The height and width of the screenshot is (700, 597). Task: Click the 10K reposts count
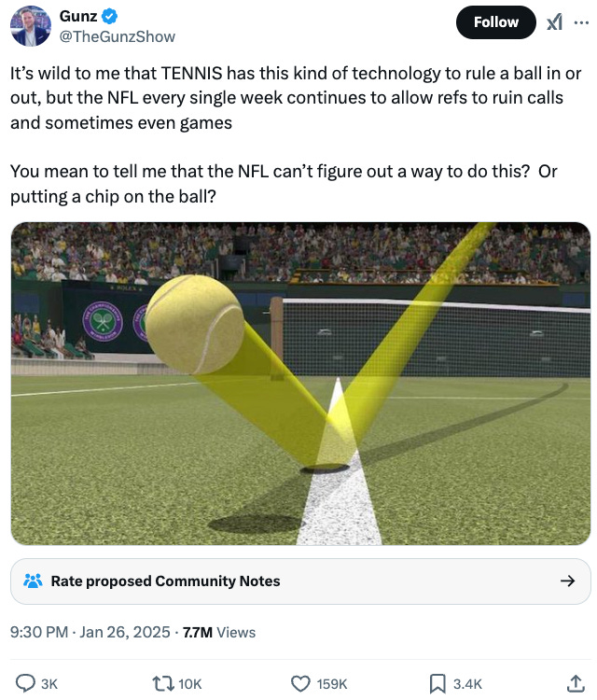[x=190, y=684]
